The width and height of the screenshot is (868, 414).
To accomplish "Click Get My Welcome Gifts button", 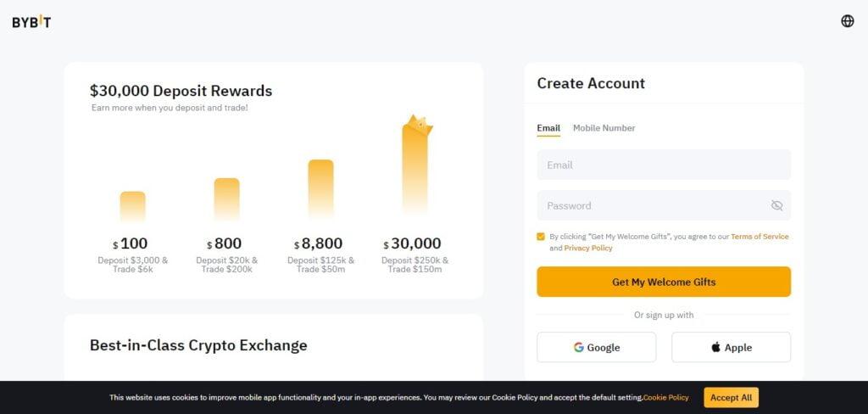I will [664, 283].
